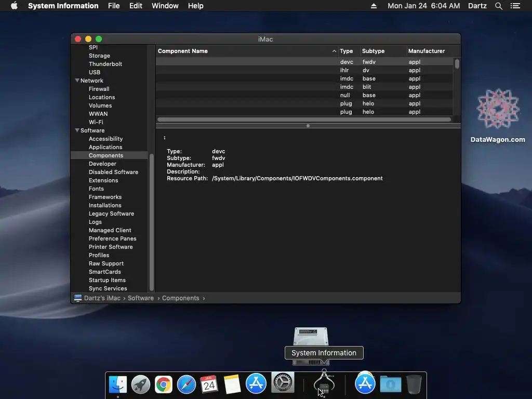Open Calendar icon showing 24

click(x=209, y=384)
